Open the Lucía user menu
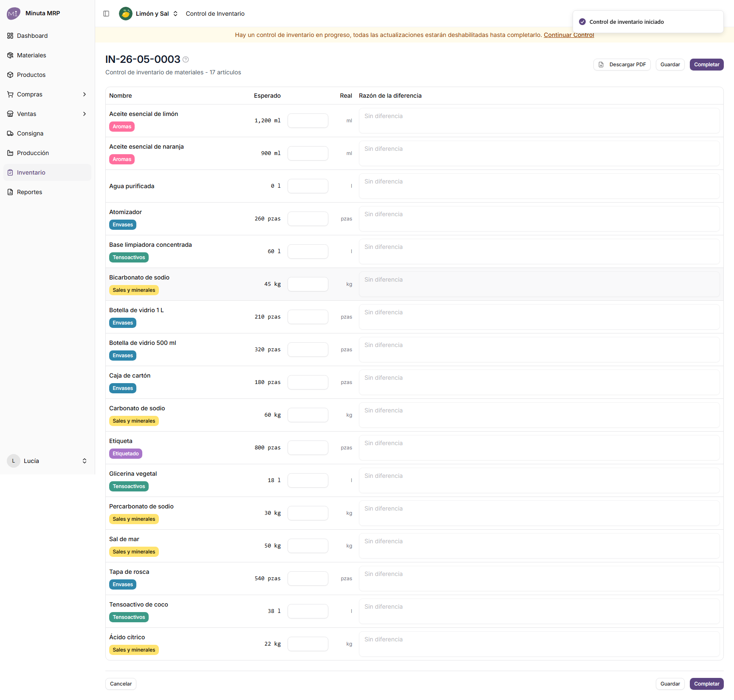Viewport: 734px width, 700px height. 48,461
